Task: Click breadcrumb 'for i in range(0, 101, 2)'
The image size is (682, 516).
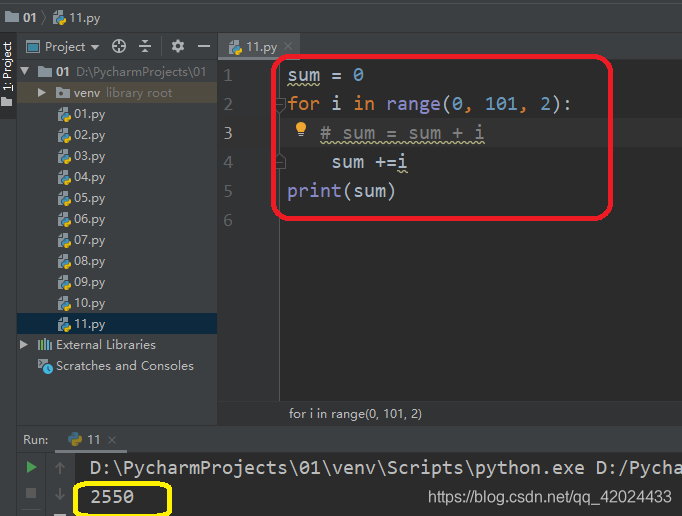Action: [355, 413]
